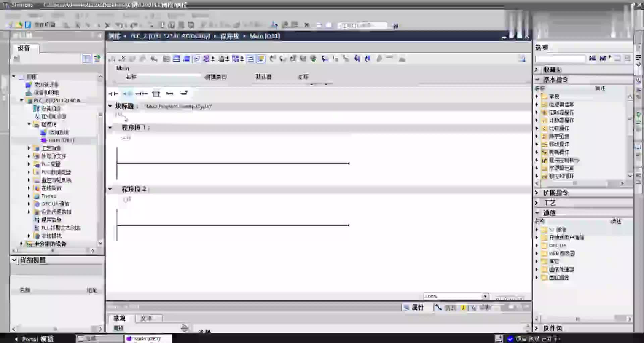Click the close branch icon in favorites
The height and width of the screenshot is (343, 644).
click(184, 93)
